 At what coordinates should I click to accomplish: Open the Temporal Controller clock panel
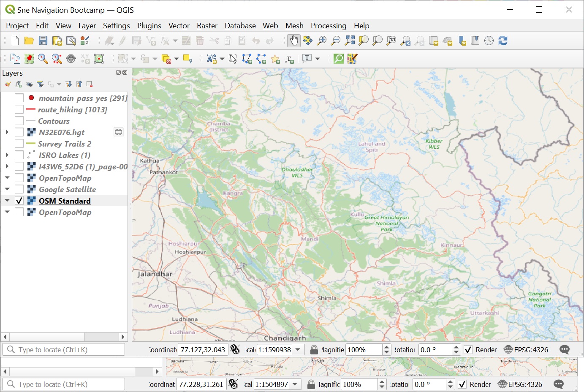[489, 41]
